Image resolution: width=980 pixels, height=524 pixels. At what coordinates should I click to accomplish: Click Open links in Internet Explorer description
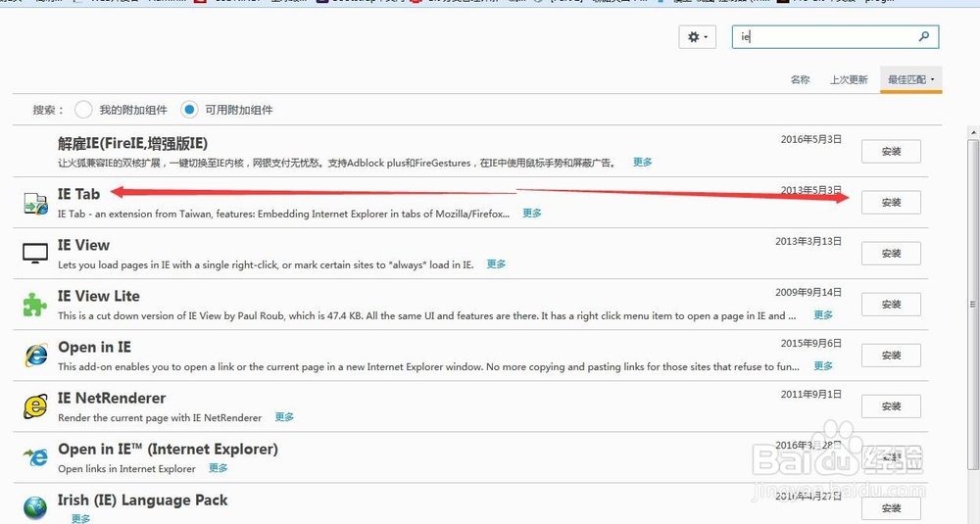(x=126, y=469)
